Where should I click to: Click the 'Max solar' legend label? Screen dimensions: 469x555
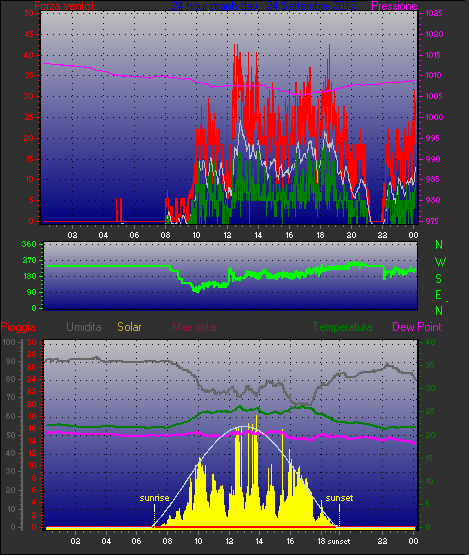pyautogui.click(x=195, y=327)
